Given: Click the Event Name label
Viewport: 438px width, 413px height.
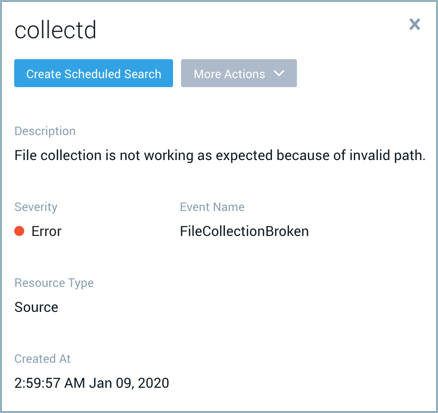Looking at the screenshot, I should pos(212,207).
